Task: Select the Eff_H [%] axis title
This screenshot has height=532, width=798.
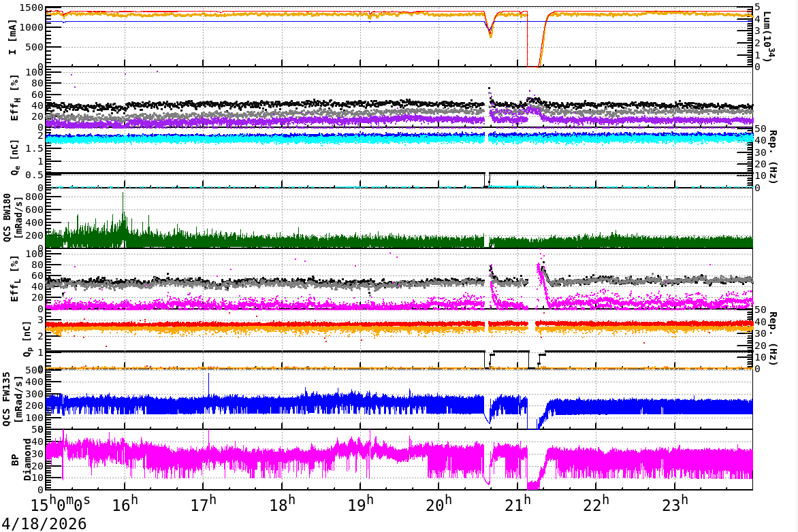Action: pos(14,98)
